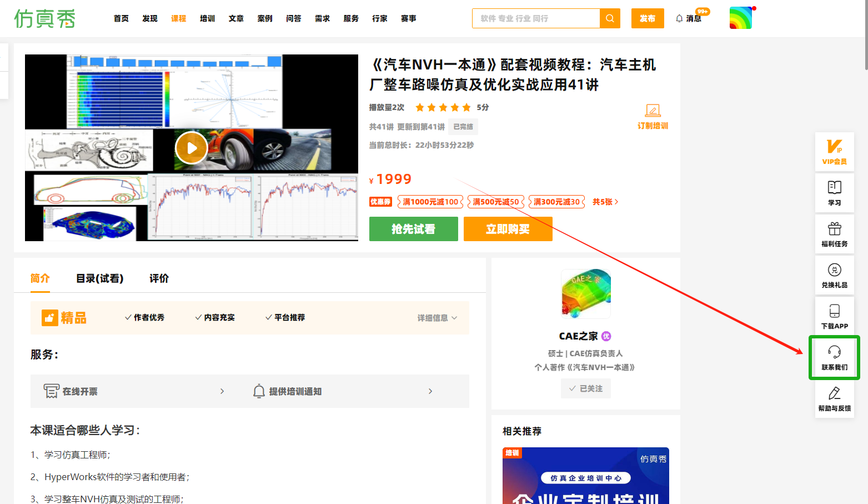Screen dimensions: 868x504
Task: Click the 内容充实 check label
Action: [x=215, y=317]
